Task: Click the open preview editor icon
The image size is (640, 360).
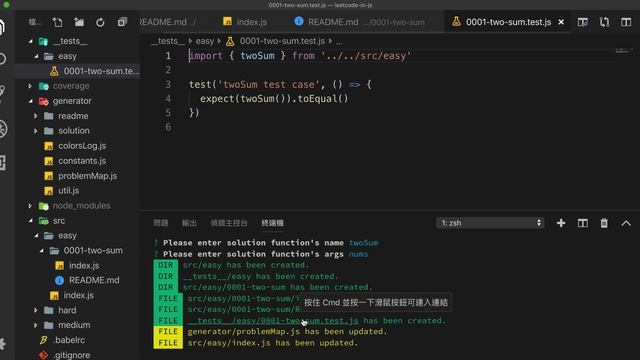Action: [583, 22]
